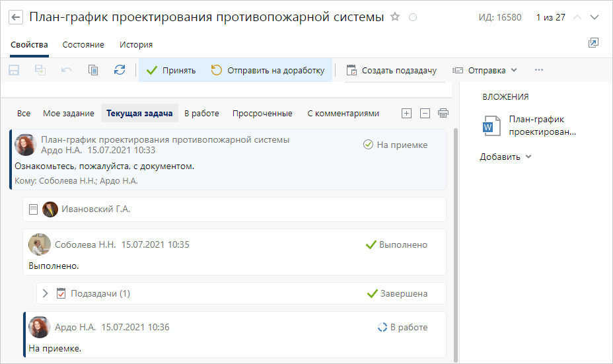
Task: Click the back arrow button
Action: [17, 17]
